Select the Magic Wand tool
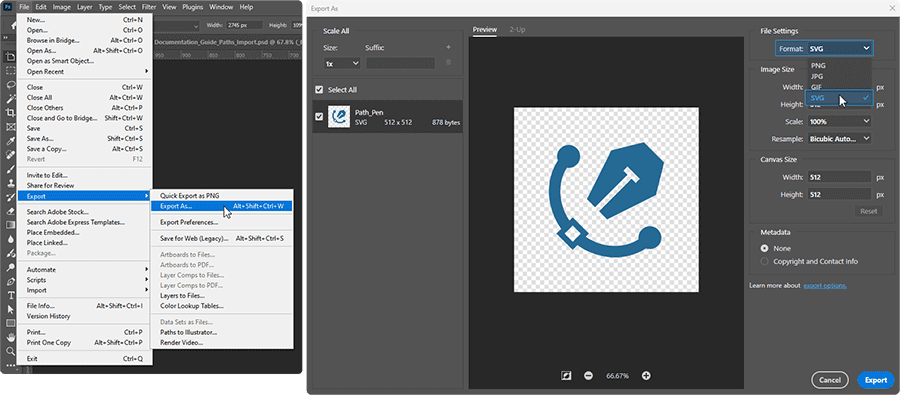 coord(10,99)
